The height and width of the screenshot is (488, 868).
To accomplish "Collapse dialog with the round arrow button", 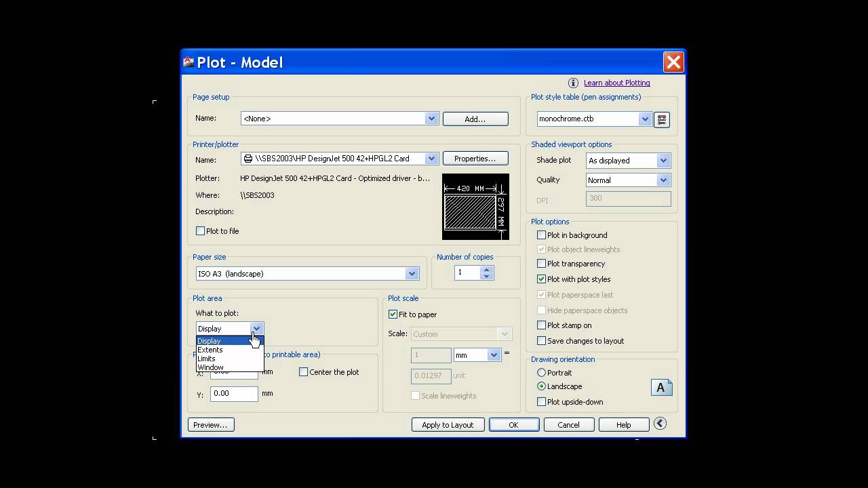I will (660, 424).
